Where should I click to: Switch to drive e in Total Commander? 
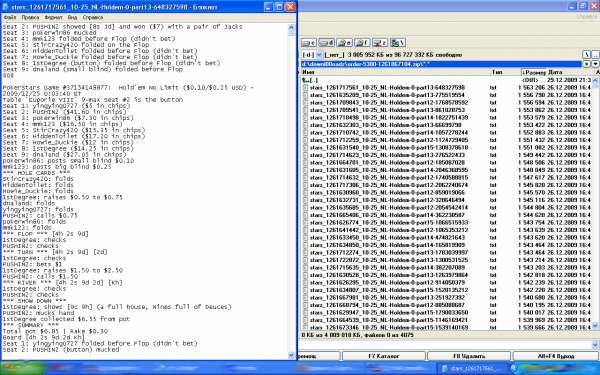pyautogui.click(x=344, y=42)
